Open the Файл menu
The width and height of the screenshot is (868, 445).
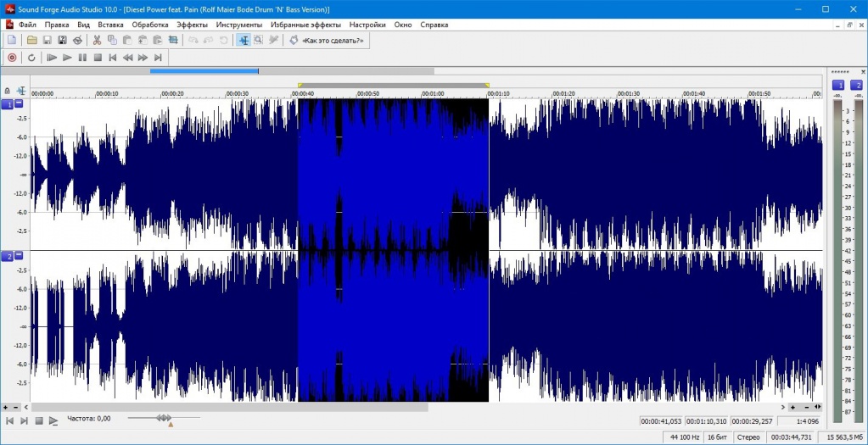(x=28, y=25)
